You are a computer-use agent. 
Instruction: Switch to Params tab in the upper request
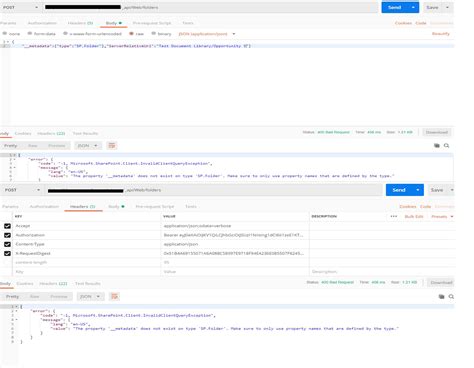click(x=8, y=23)
